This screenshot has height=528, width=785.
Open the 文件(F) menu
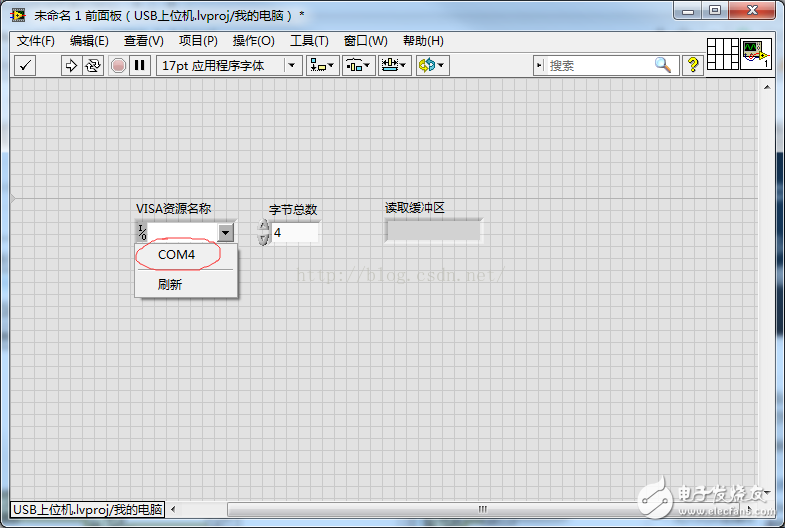click(x=36, y=41)
